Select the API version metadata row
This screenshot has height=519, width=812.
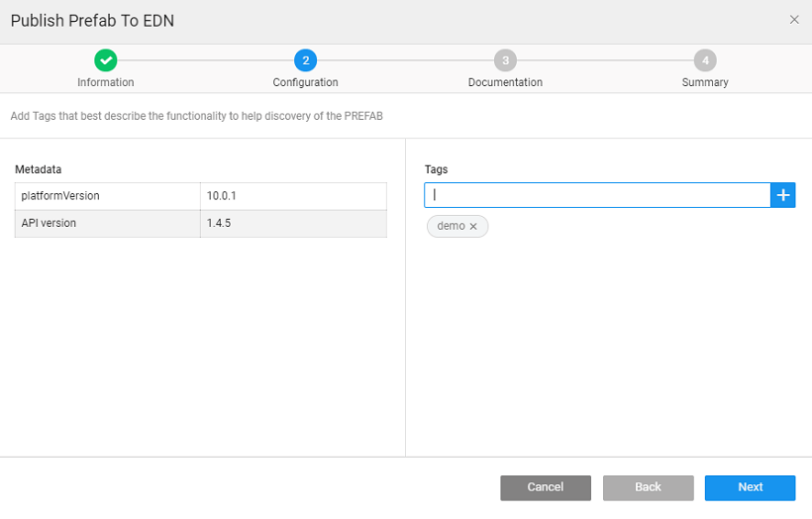pos(107,223)
